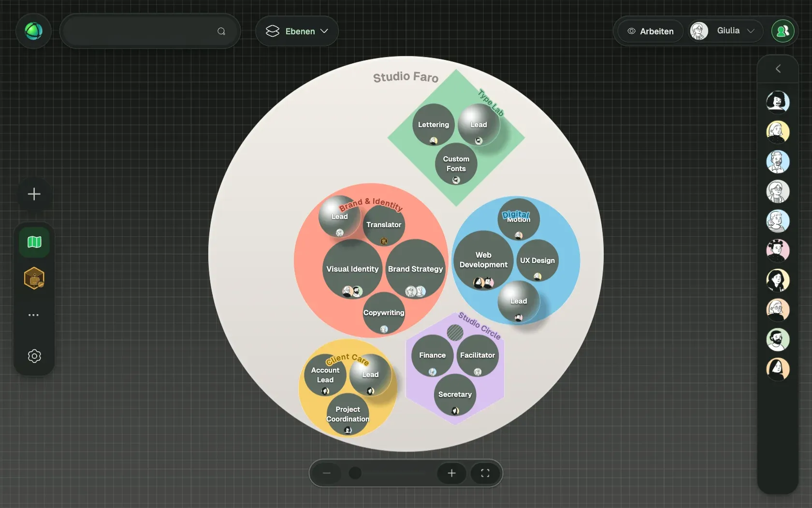Image resolution: width=812 pixels, height=508 pixels.
Task: Select the map view icon
Action: click(34, 242)
